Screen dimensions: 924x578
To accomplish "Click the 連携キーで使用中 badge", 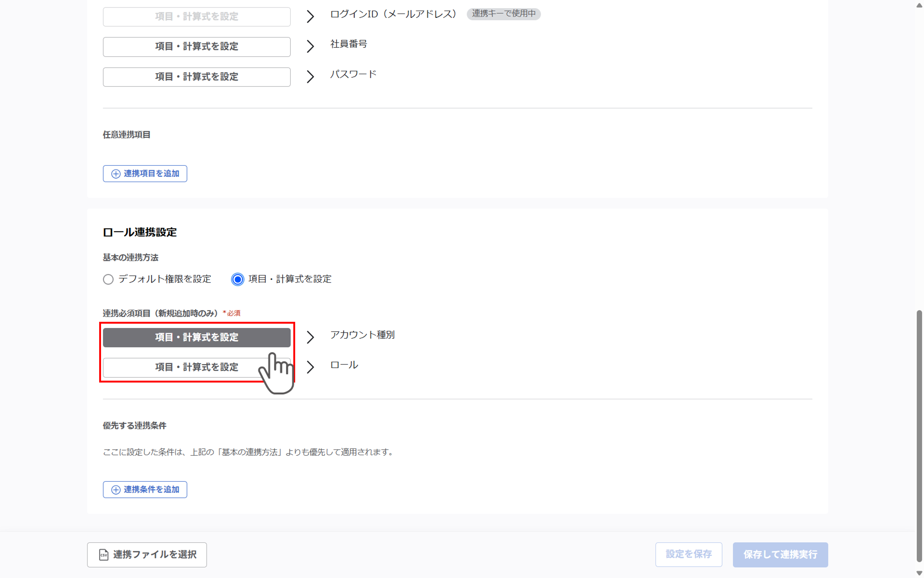I will click(x=504, y=14).
